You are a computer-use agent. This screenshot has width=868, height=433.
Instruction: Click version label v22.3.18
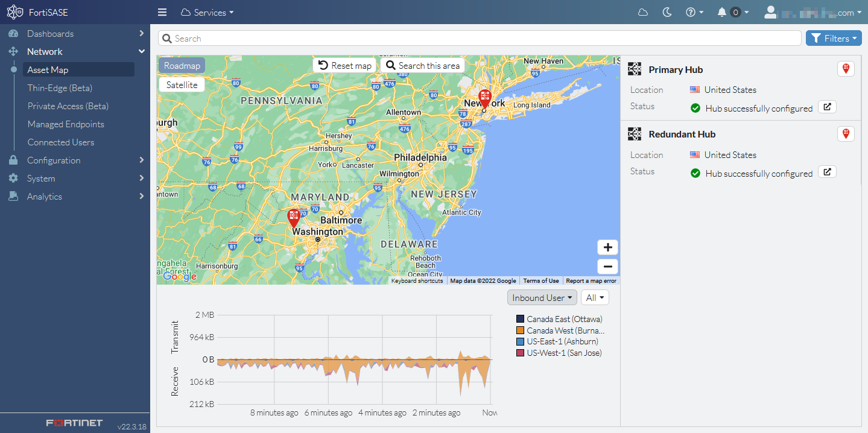(x=131, y=426)
